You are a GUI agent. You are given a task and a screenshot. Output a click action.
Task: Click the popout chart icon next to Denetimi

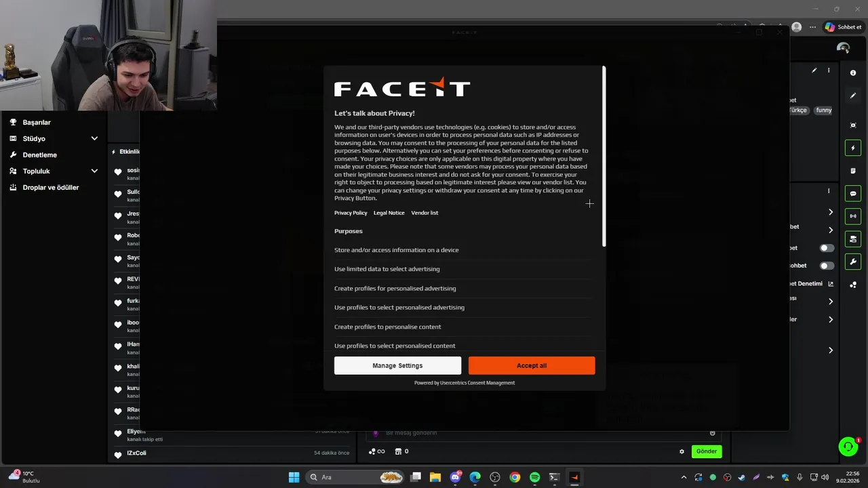[x=831, y=283]
